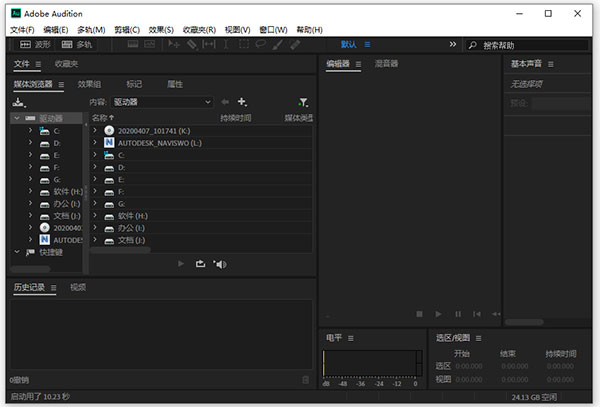The width and height of the screenshot is (600, 407).
Task: Click the import file icon in media browser
Action: [19, 102]
